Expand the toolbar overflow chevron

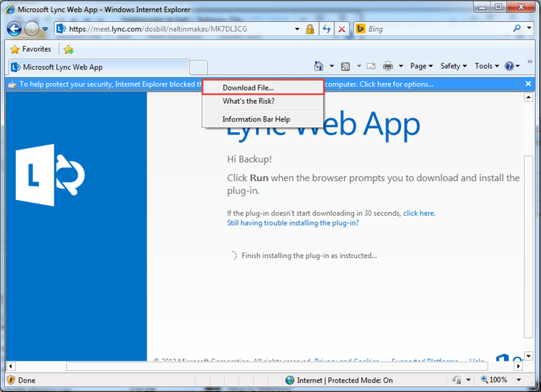click(530, 62)
